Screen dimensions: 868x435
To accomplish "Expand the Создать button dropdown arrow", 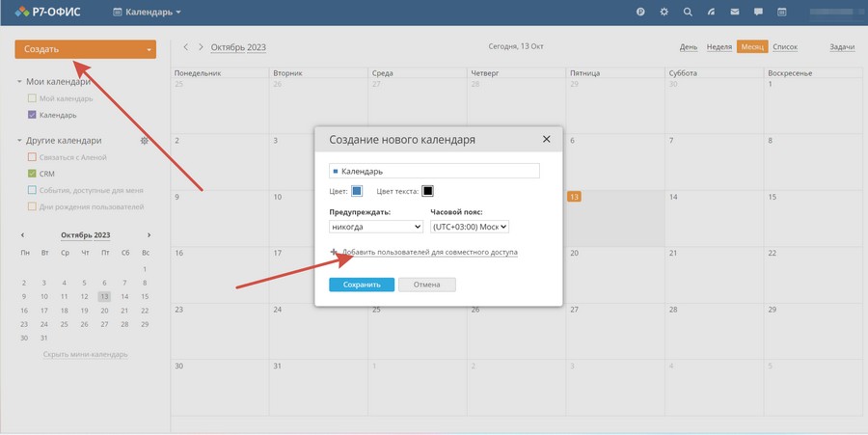I will (x=149, y=49).
